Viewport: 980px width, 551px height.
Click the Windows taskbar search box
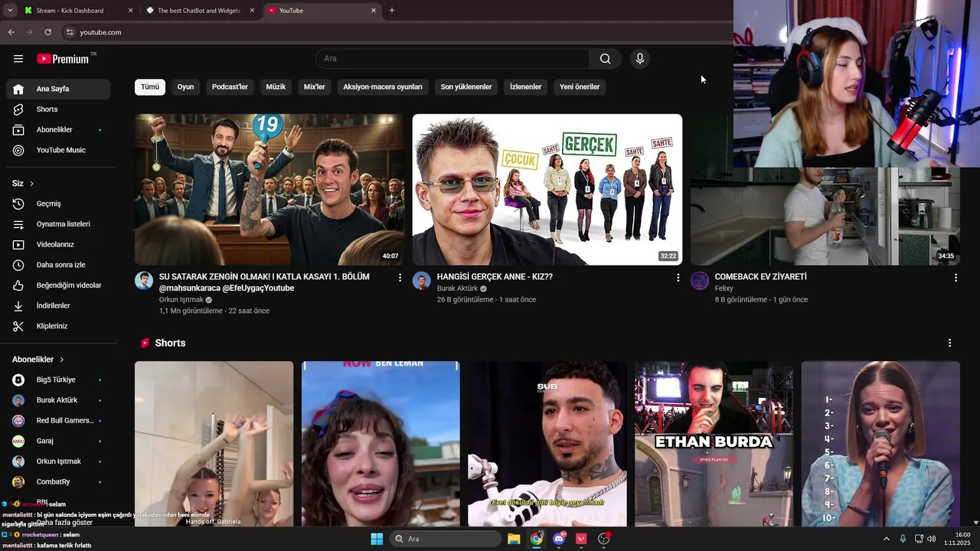tap(445, 539)
